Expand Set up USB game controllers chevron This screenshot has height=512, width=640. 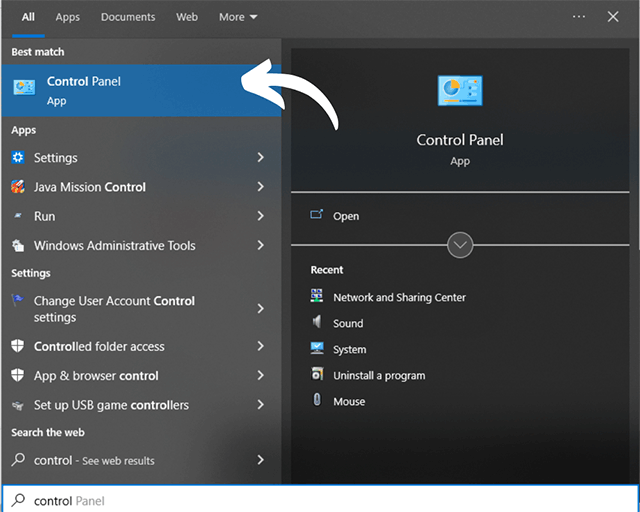[260, 405]
